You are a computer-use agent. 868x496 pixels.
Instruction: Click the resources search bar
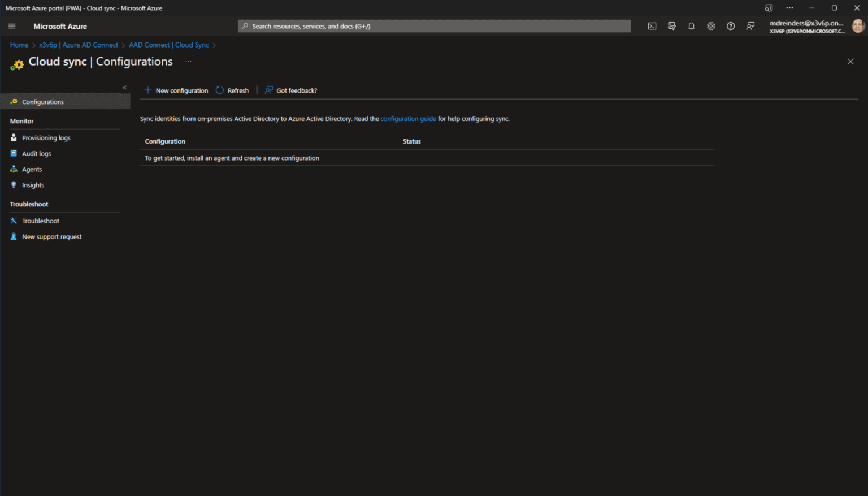(434, 26)
